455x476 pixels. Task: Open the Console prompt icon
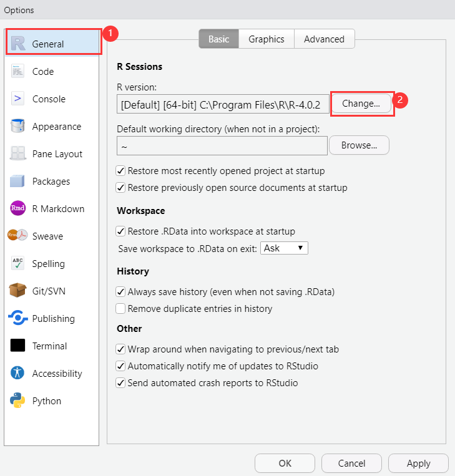click(17, 99)
